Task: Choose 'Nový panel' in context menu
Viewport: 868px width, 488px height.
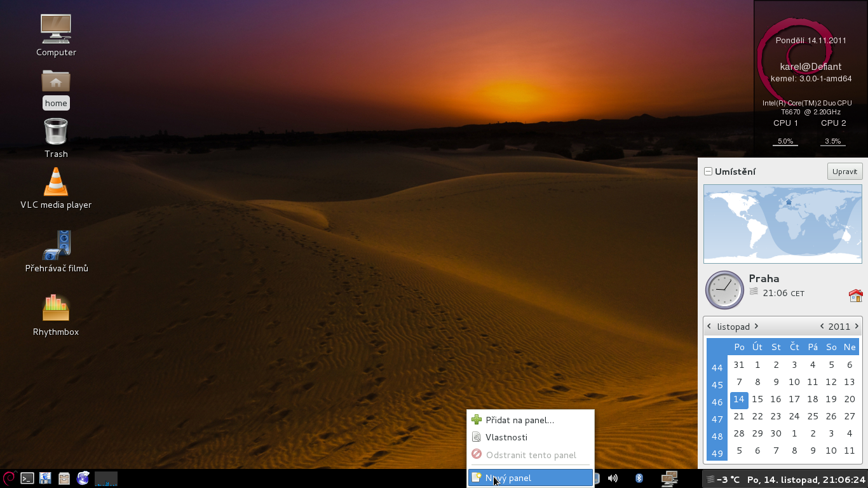Action: [x=508, y=478]
